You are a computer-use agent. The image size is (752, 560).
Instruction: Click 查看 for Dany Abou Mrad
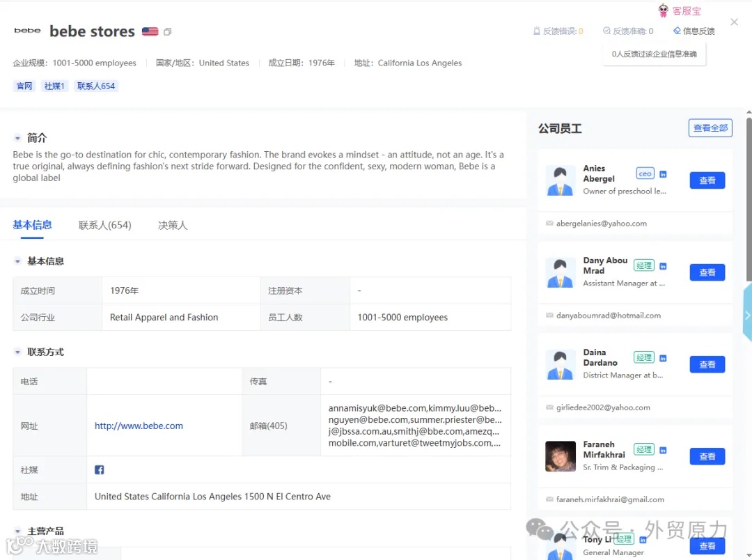[x=707, y=272]
